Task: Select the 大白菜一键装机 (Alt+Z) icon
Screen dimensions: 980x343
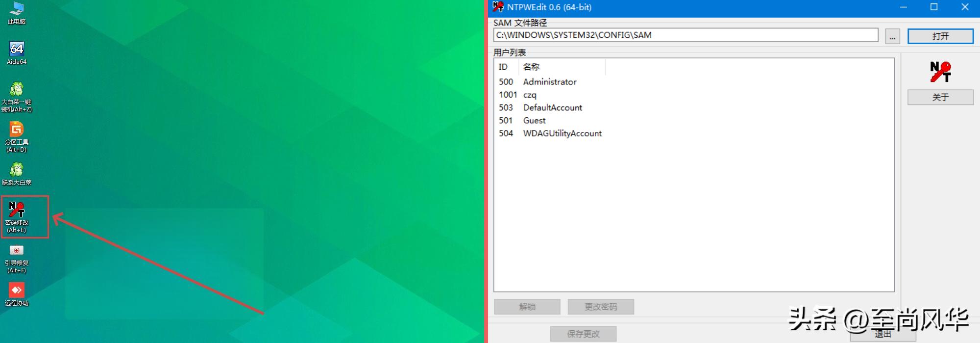Action: coord(17,97)
